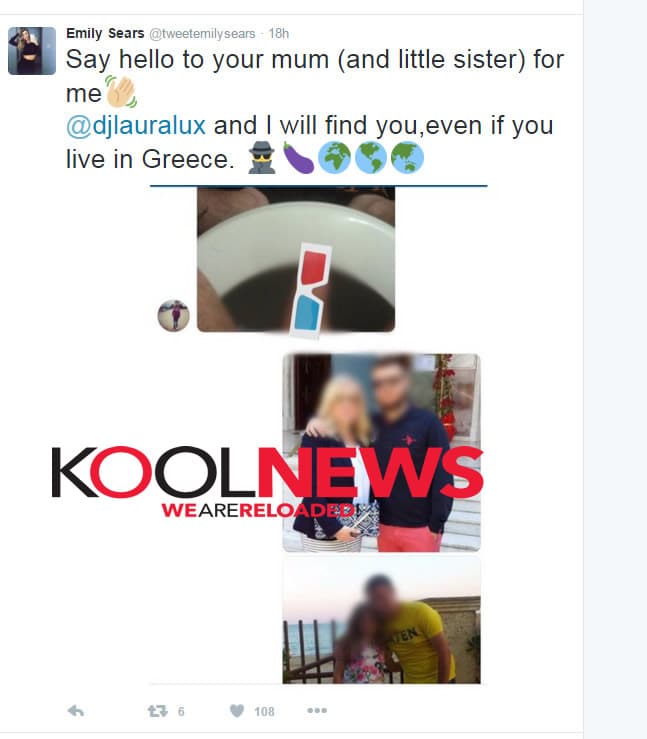Image resolution: width=647 pixels, height=739 pixels.
Task: View the 108 likes count
Action: pyautogui.click(x=264, y=711)
